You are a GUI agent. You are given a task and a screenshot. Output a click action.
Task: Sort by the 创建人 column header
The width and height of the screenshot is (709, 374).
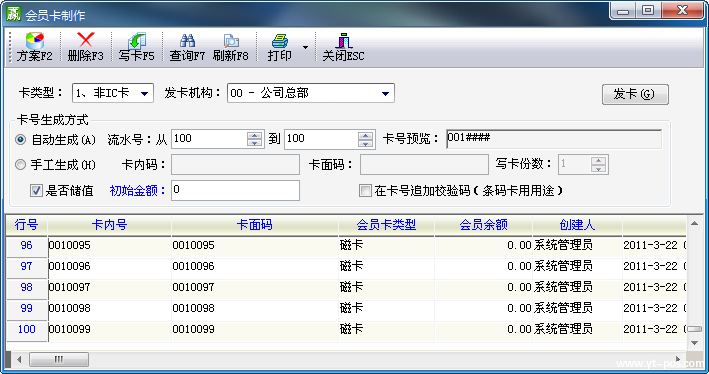point(577,225)
